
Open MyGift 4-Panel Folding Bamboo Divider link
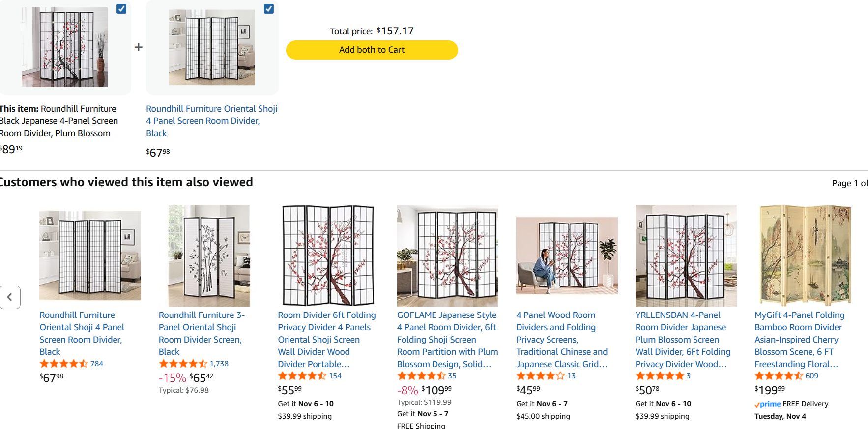coord(799,339)
